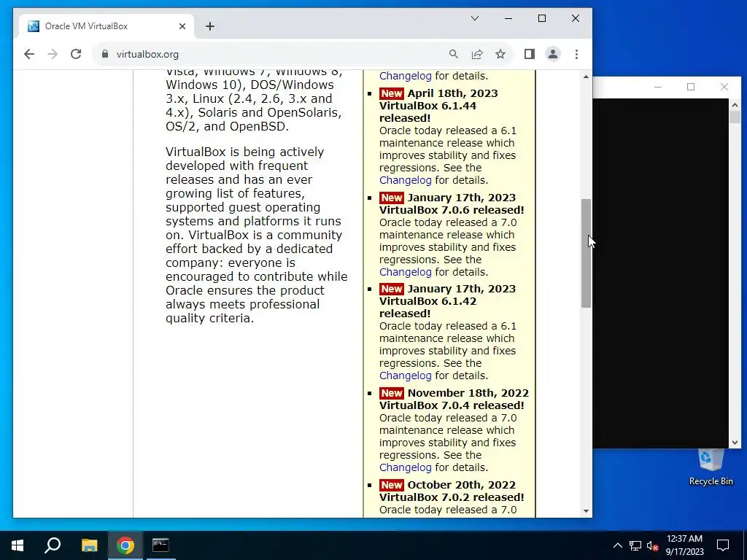Open the muted volume tray icon
Screen dimensions: 747x560
click(653, 545)
